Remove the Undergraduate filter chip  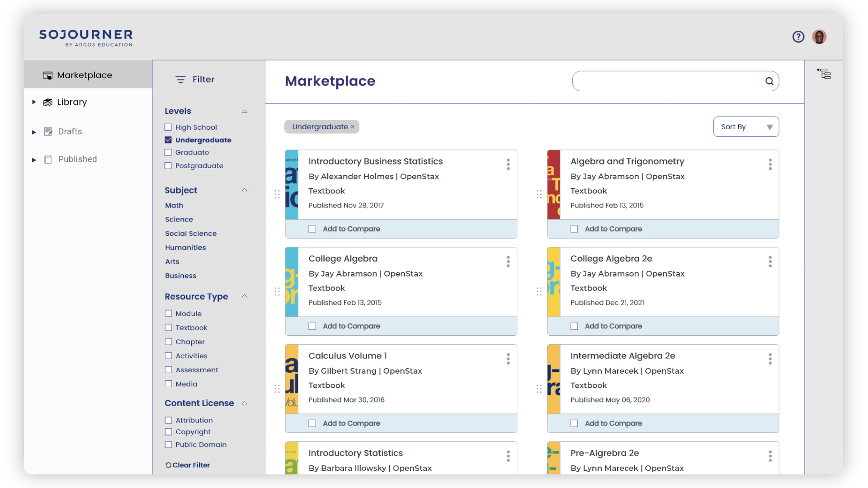click(353, 127)
